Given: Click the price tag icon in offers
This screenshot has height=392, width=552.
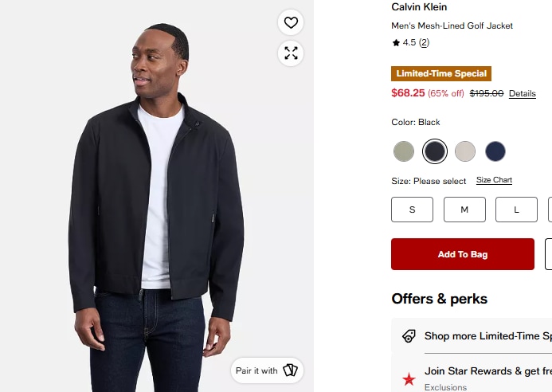Looking at the screenshot, I should pyautogui.click(x=409, y=336).
